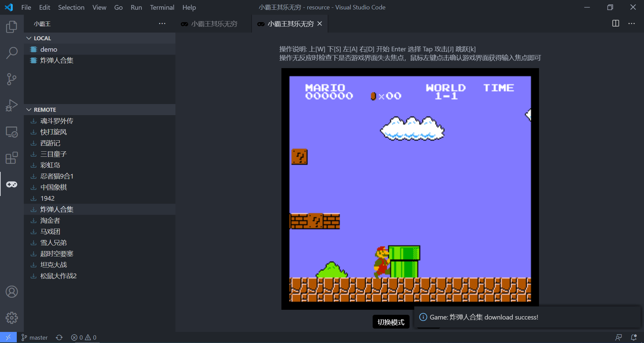Open the Remote Explorer icon
644x343 pixels.
coord(12,132)
